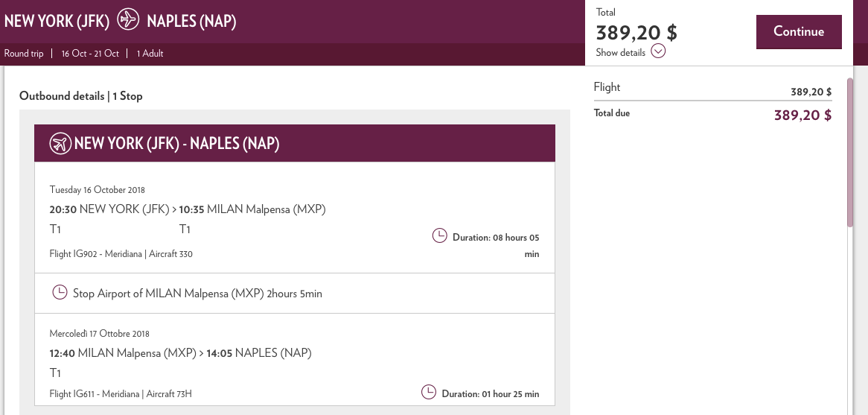Click the Show details link
868x415 pixels.
[620, 53]
